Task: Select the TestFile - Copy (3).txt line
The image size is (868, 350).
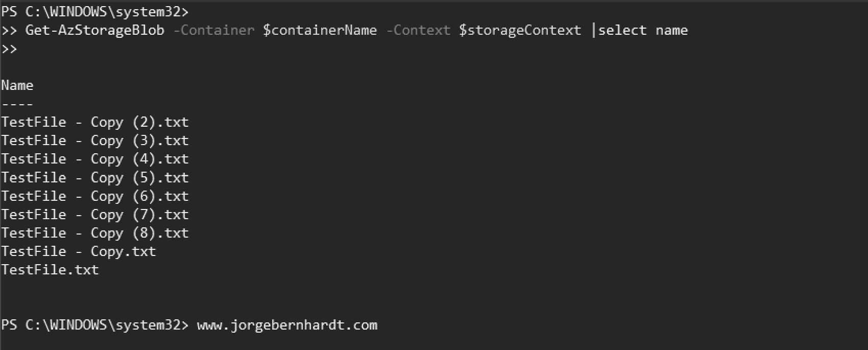Action: [95, 141]
